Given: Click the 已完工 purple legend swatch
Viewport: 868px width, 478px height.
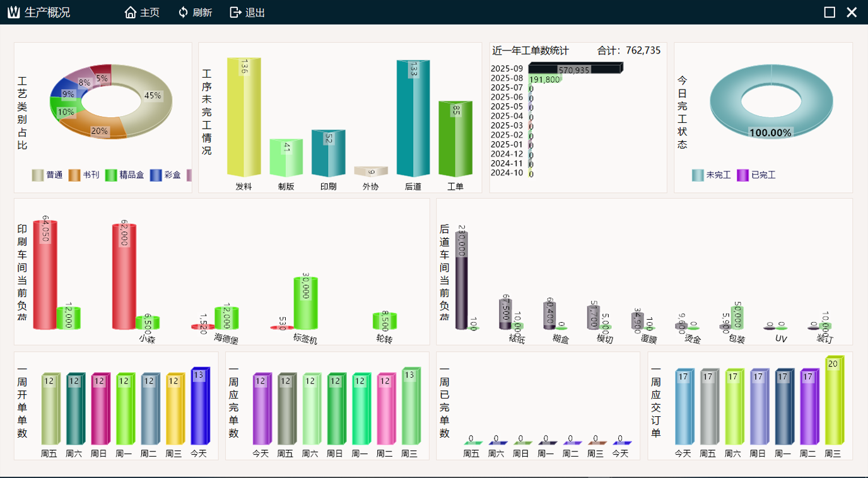Looking at the screenshot, I should click(742, 175).
